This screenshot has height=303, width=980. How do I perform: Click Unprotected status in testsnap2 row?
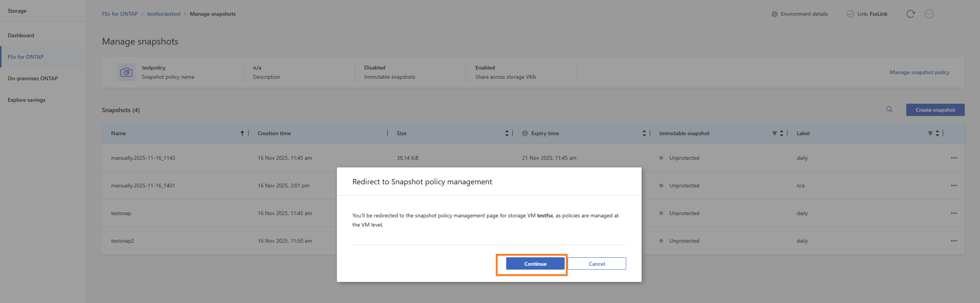click(684, 241)
